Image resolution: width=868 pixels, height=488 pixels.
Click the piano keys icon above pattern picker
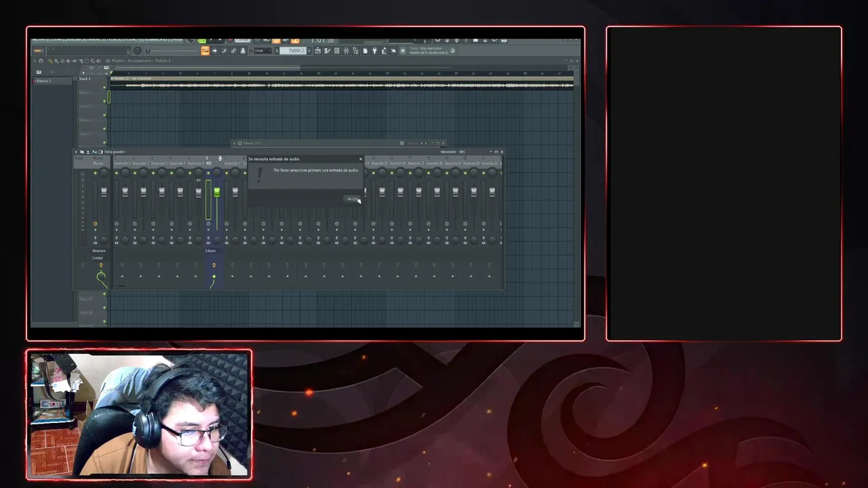(x=39, y=72)
